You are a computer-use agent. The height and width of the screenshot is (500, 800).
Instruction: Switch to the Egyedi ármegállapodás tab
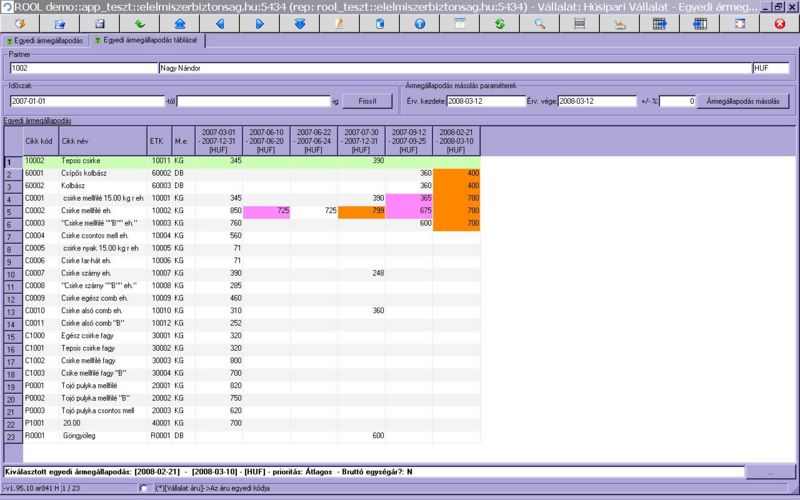tap(46, 41)
